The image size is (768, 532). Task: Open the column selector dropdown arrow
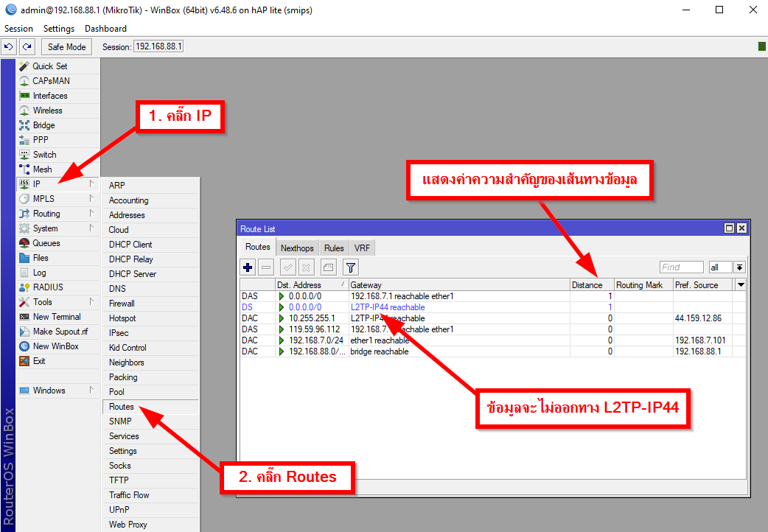pos(741,284)
